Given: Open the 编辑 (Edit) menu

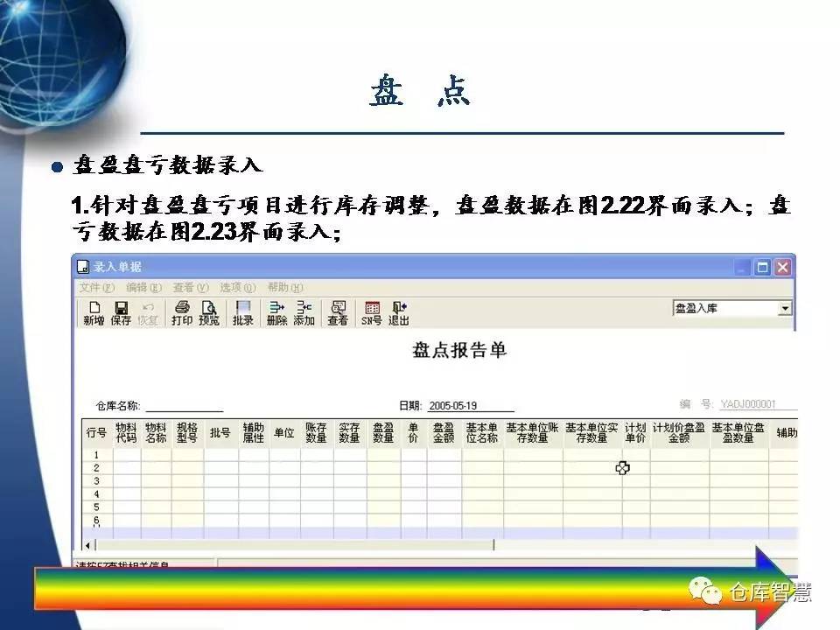Looking at the screenshot, I should (143, 287).
